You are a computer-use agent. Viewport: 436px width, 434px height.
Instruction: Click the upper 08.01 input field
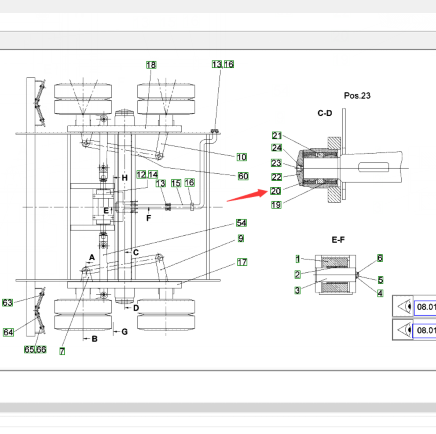(425, 307)
